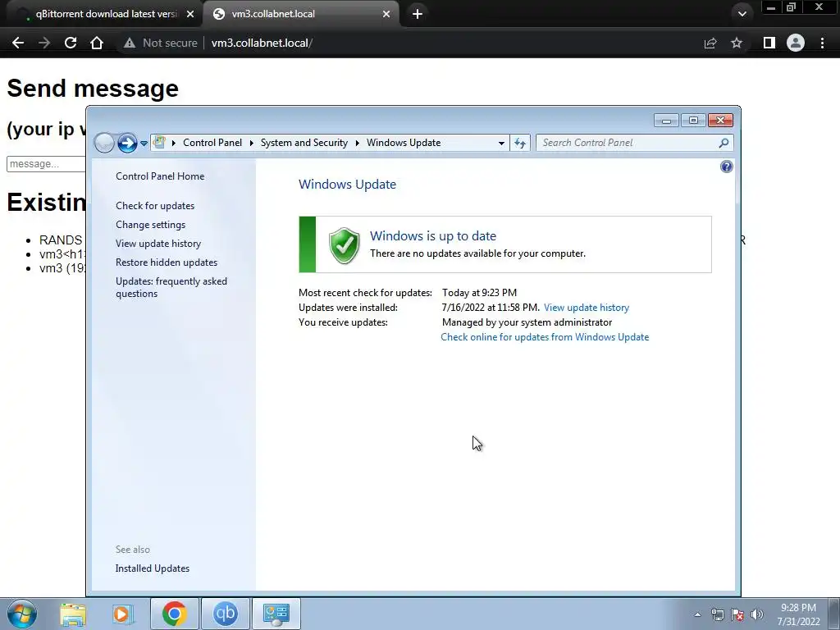This screenshot has width=840, height=630.
Task: Click Chrome home button
Action: tap(97, 43)
